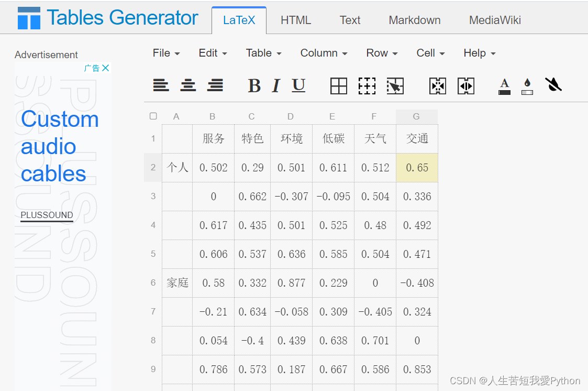This screenshot has height=391, width=588.
Task: Click the Tables Generator logo icon
Action: pyautogui.click(x=29, y=18)
